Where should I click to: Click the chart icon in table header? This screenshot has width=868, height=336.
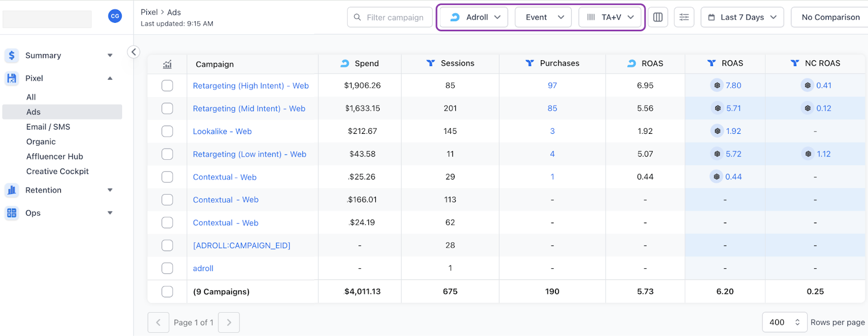pos(167,64)
